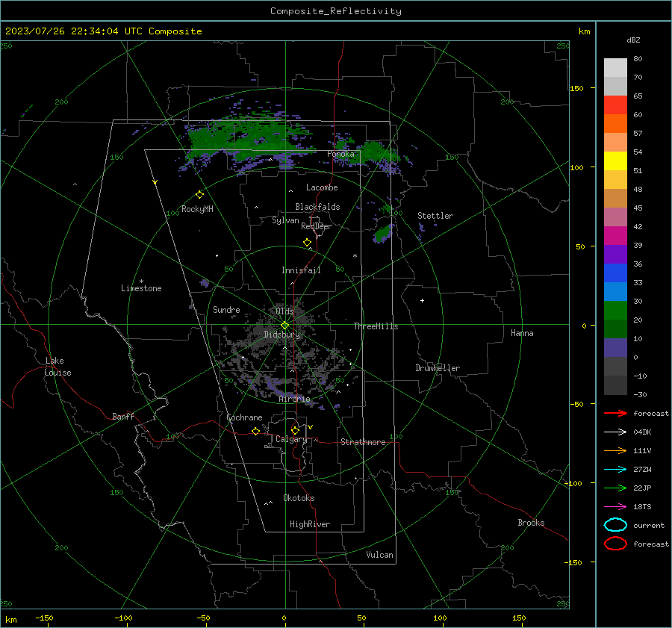Click the Stettler town label
Viewport: 672px width, 628px height.
tap(435, 216)
